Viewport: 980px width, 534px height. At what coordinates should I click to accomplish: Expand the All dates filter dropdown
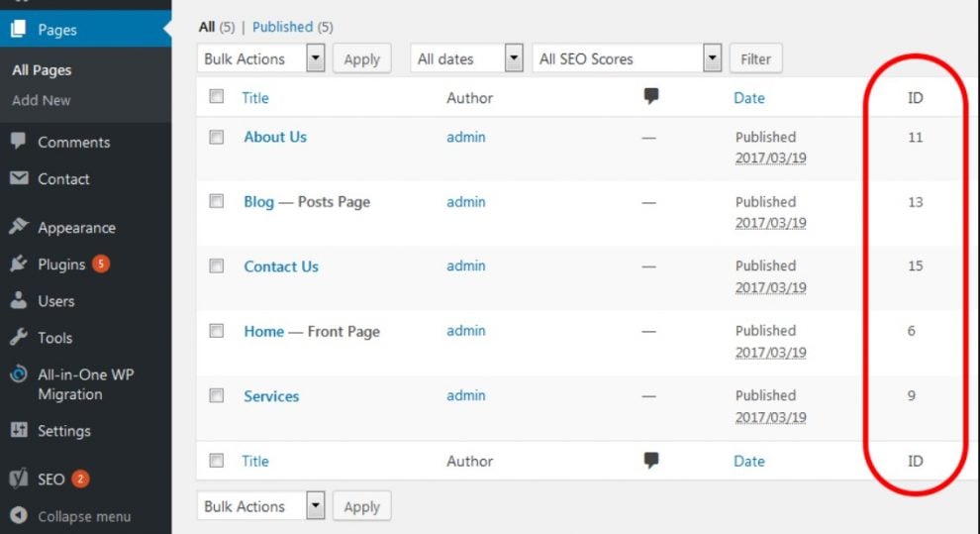pyautogui.click(x=466, y=59)
